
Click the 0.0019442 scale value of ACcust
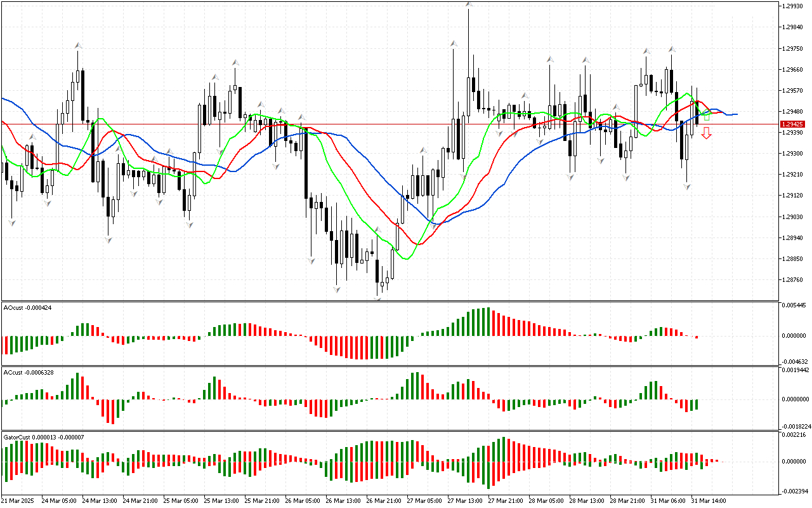click(x=796, y=370)
